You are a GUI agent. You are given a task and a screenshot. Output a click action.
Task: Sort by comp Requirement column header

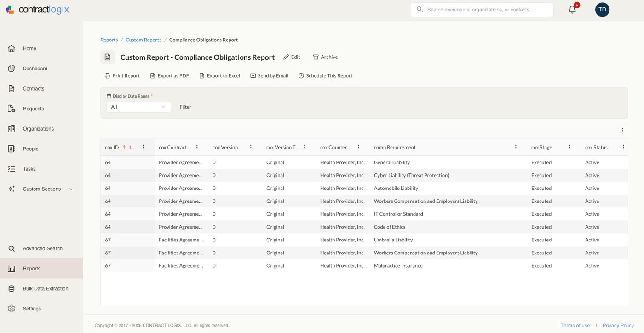395,147
